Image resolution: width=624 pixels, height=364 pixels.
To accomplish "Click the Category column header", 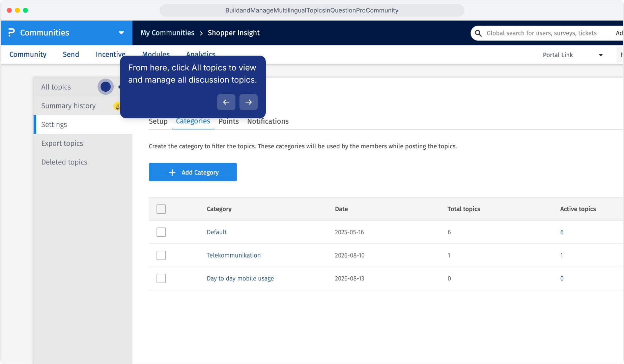I will [x=219, y=209].
